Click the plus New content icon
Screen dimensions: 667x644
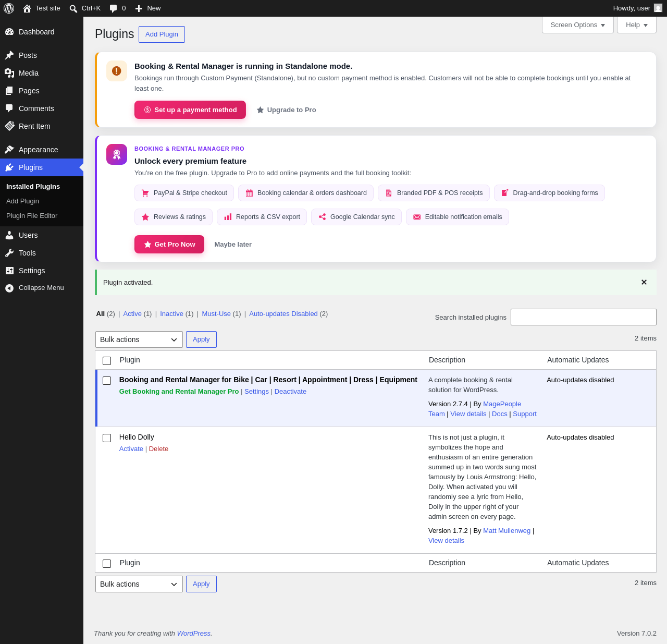pos(139,8)
